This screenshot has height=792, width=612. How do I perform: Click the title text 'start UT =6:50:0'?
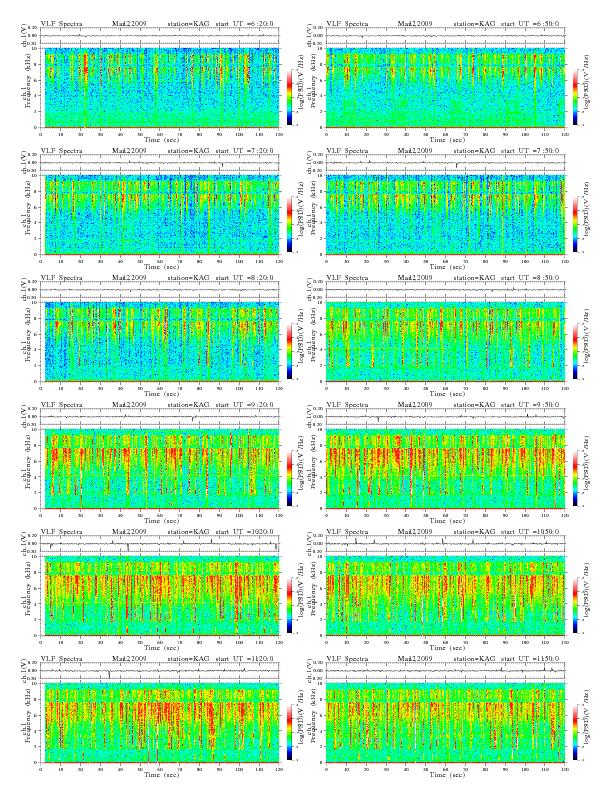[531, 24]
